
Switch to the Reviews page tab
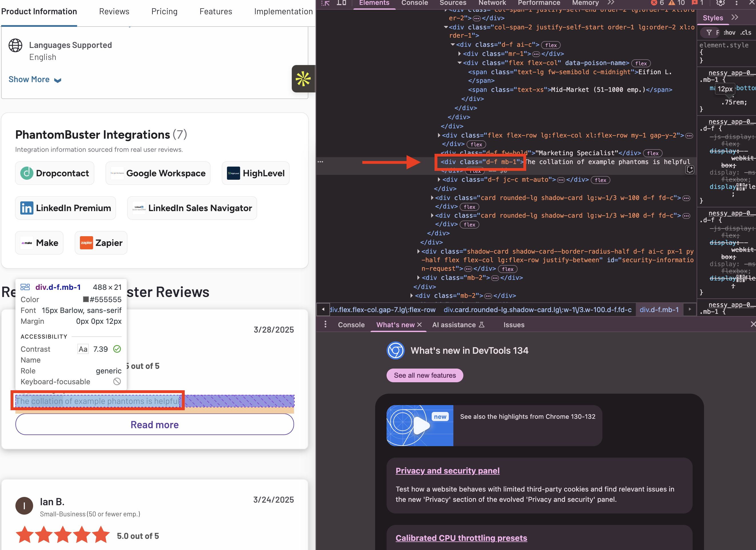[x=114, y=12]
